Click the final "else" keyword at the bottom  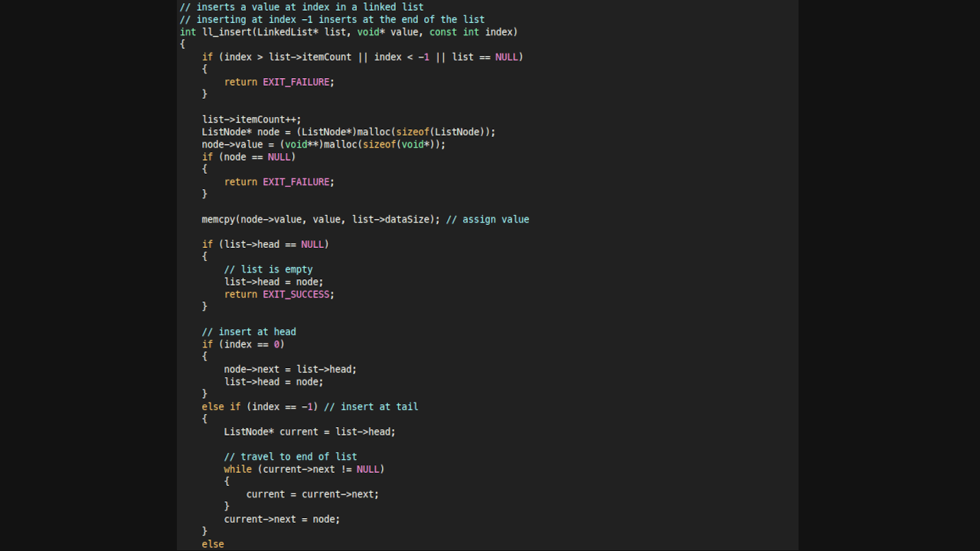(213, 544)
